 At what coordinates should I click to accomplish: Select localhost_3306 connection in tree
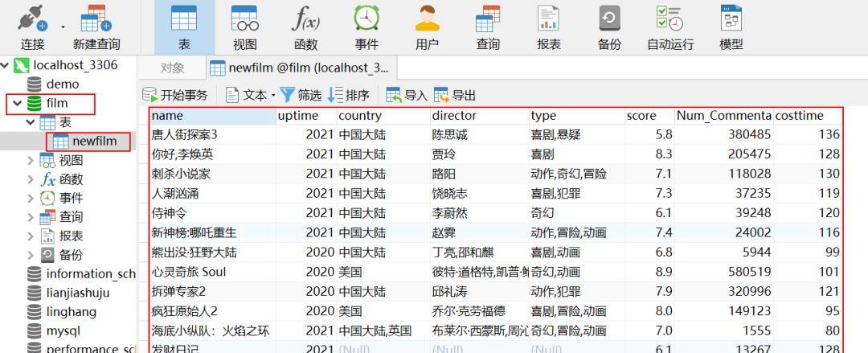pyautogui.click(x=76, y=65)
